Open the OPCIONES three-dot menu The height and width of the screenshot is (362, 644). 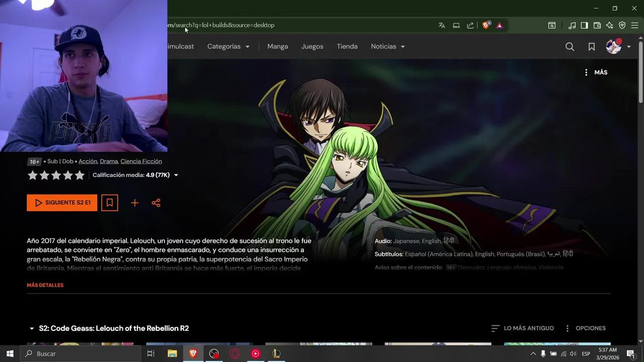[x=585, y=328]
